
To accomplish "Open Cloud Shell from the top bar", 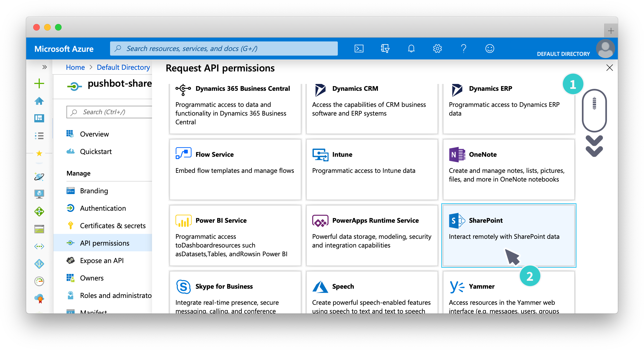I will coord(359,49).
